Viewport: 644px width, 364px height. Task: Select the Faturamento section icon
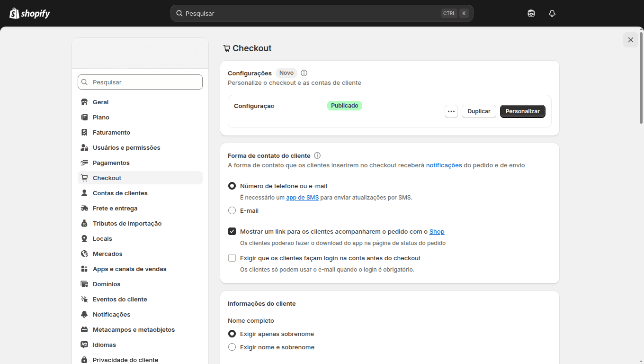[84, 132]
